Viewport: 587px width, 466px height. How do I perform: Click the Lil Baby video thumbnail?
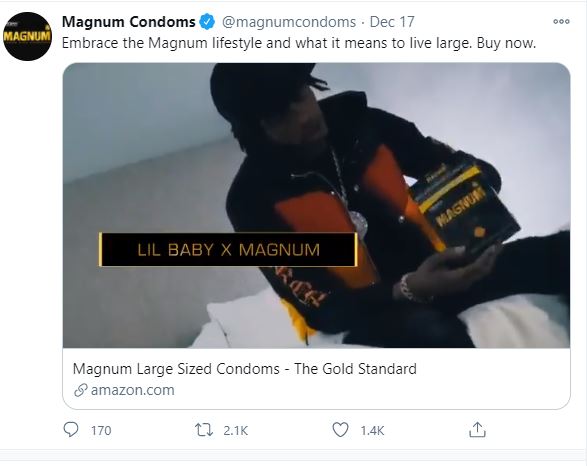(x=316, y=205)
